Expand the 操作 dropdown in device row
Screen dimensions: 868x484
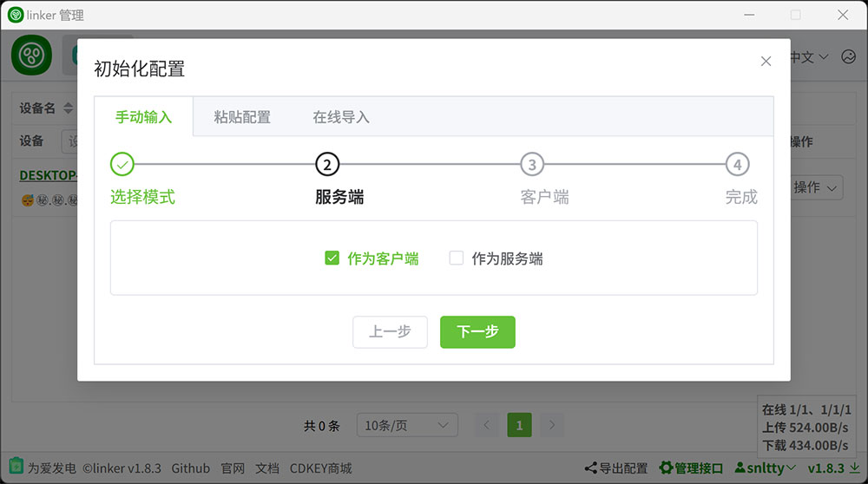point(816,187)
